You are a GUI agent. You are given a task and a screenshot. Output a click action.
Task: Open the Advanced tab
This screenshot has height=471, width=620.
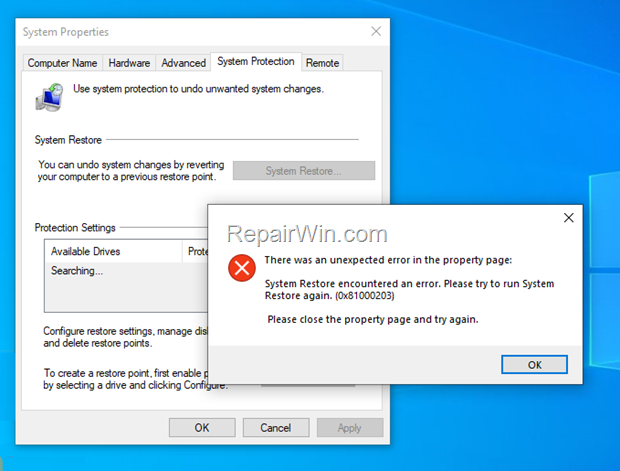pos(183,63)
